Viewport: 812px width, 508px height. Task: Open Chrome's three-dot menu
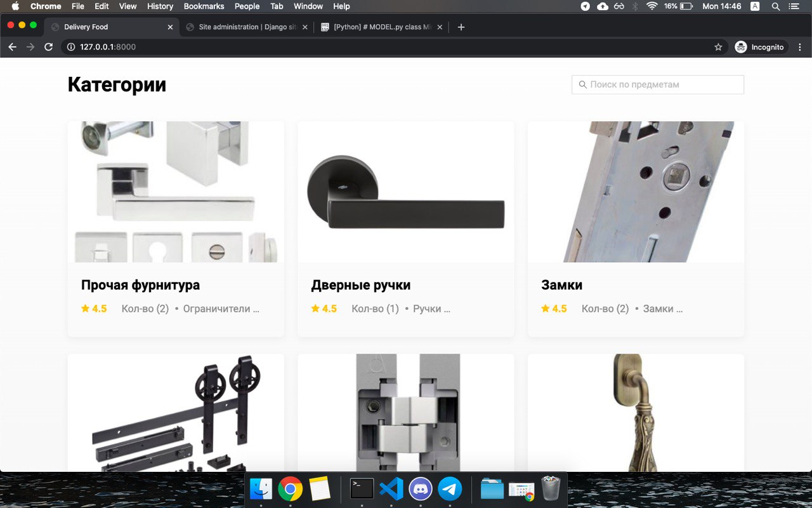[800, 47]
